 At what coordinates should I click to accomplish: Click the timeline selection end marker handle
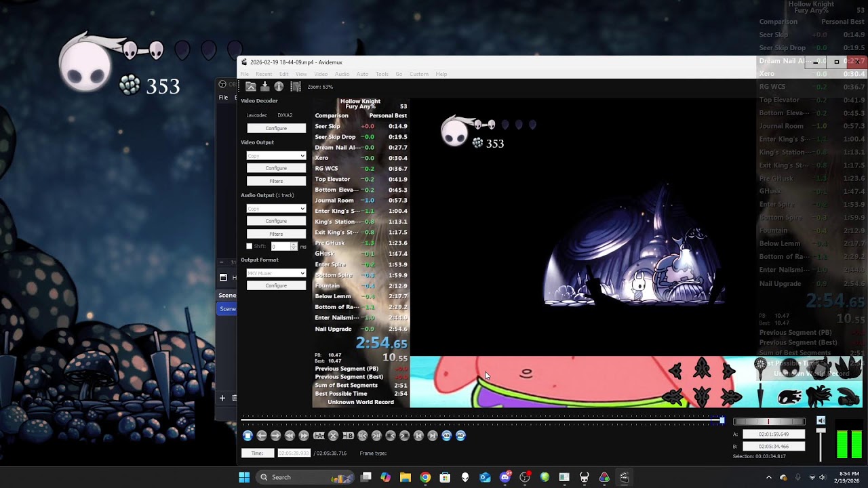point(722,420)
